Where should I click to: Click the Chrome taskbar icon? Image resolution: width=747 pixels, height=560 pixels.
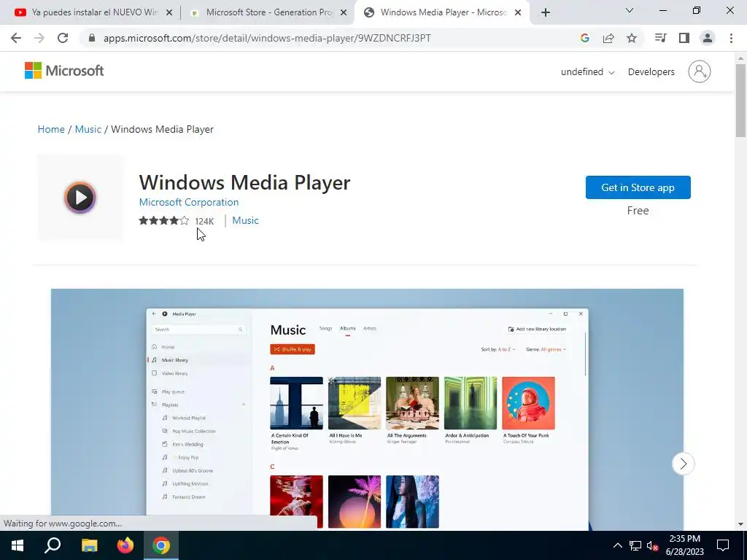point(161,545)
